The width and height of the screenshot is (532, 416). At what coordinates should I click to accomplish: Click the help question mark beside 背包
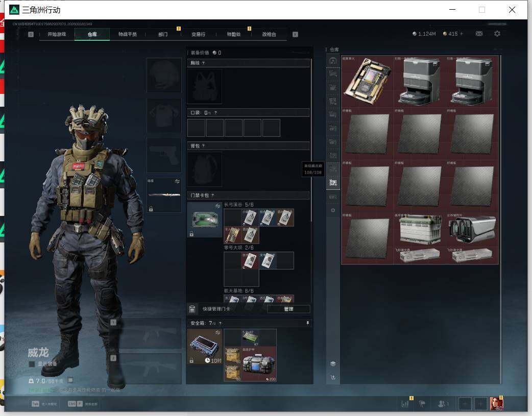coord(203,146)
